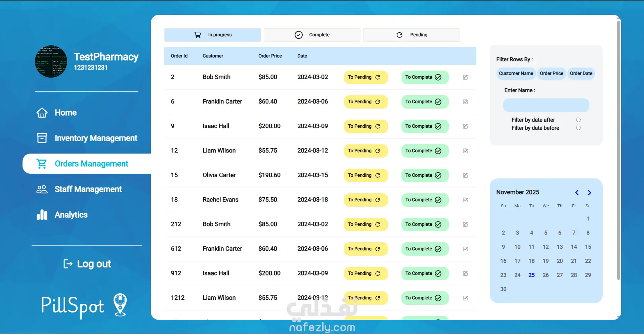This screenshot has width=644, height=334.
Task: Click the checkmark icon in Complete tab
Action: point(299,35)
